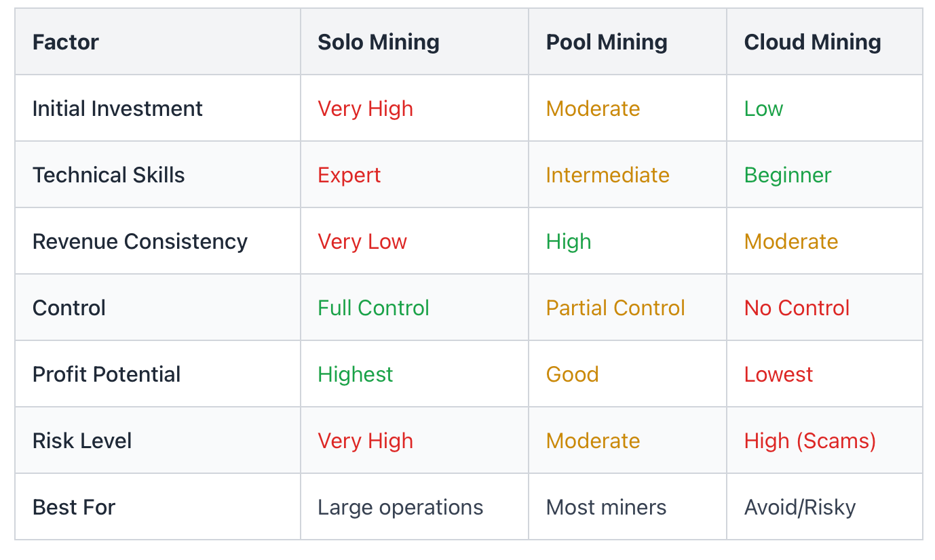Click the Most miners cell
The width and height of the screenshot is (935, 560).
[x=606, y=507]
